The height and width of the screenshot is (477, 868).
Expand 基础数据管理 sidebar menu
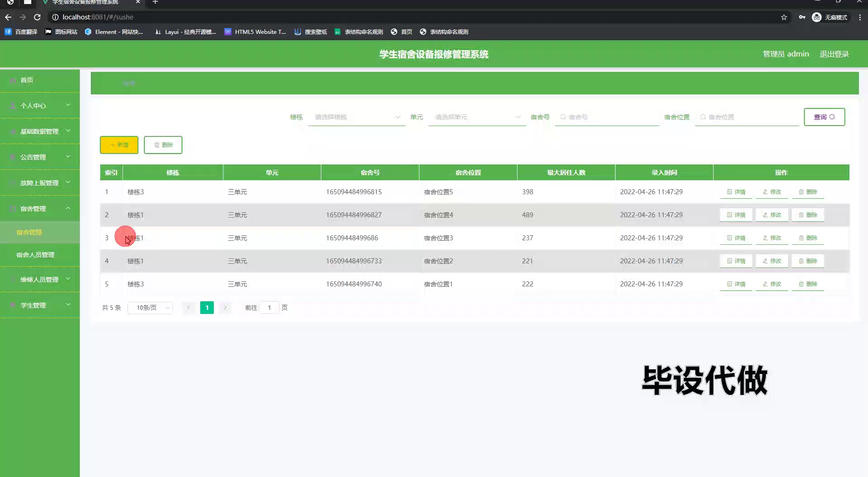[x=40, y=131]
